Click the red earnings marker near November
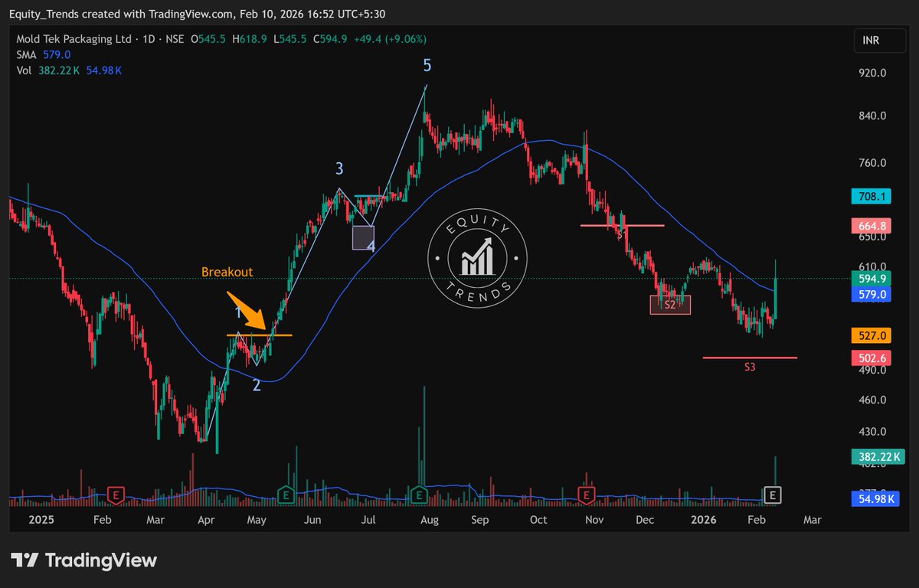 pyautogui.click(x=587, y=495)
